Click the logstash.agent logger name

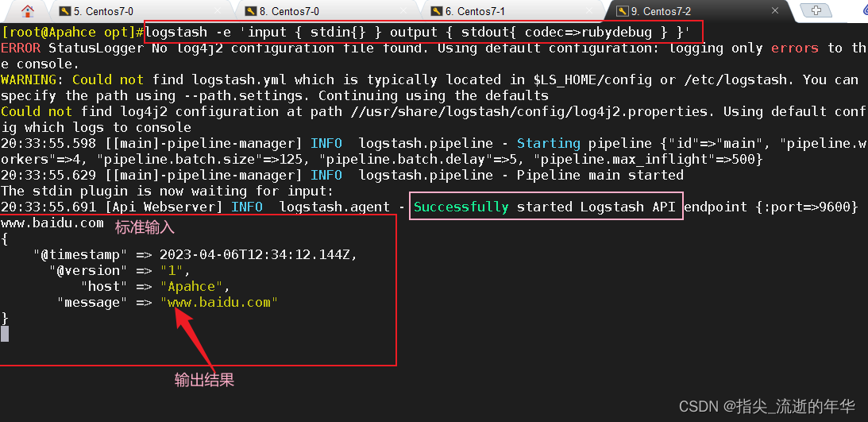tap(334, 207)
